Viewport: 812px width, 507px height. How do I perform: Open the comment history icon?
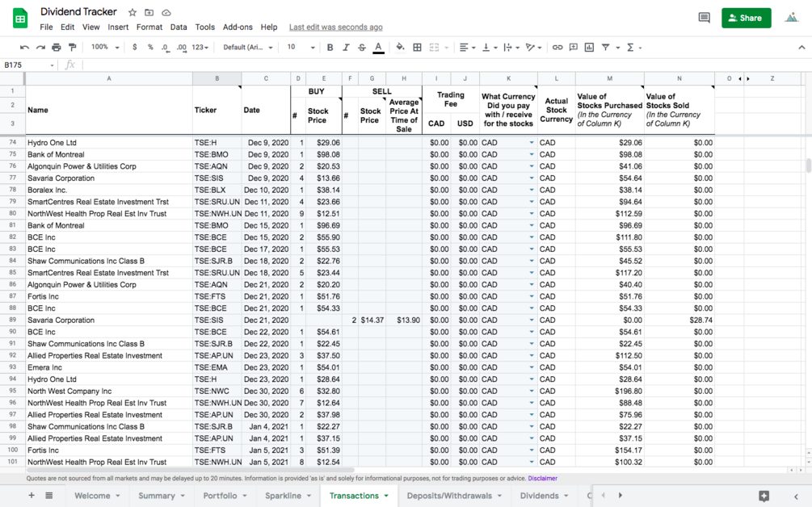coord(704,18)
